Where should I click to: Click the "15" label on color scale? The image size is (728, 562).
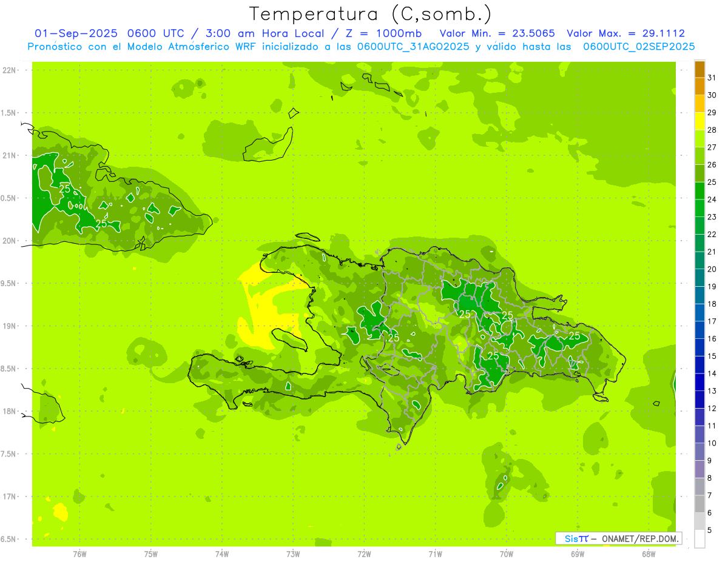[712, 356]
